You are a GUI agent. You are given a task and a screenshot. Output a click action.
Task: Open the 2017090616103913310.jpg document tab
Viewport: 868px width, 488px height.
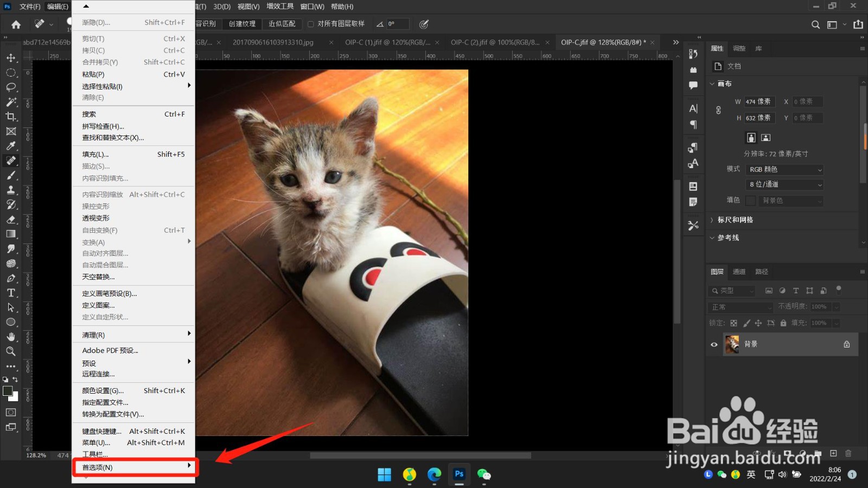pos(273,42)
